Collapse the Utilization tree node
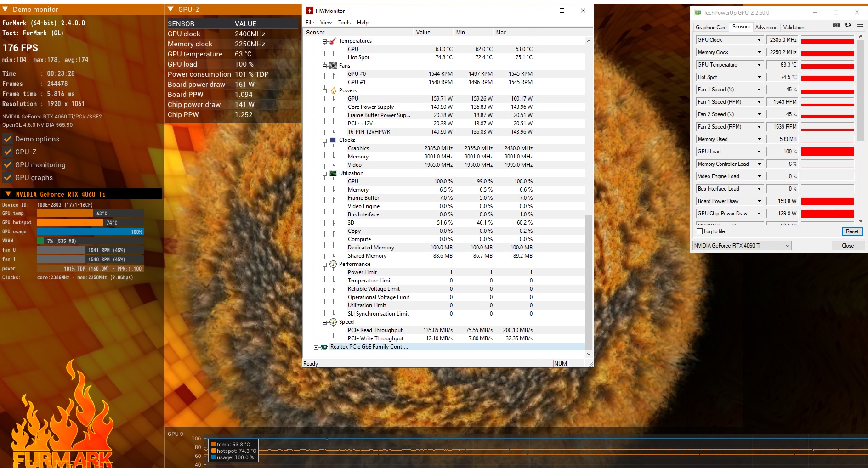 click(x=324, y=173)
